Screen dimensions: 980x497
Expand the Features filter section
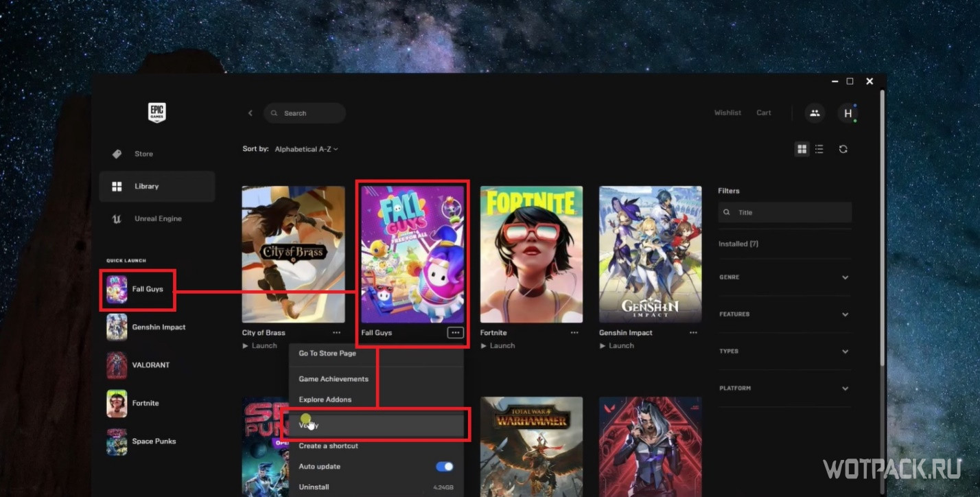pyautogui.click(x=845, y=314)
